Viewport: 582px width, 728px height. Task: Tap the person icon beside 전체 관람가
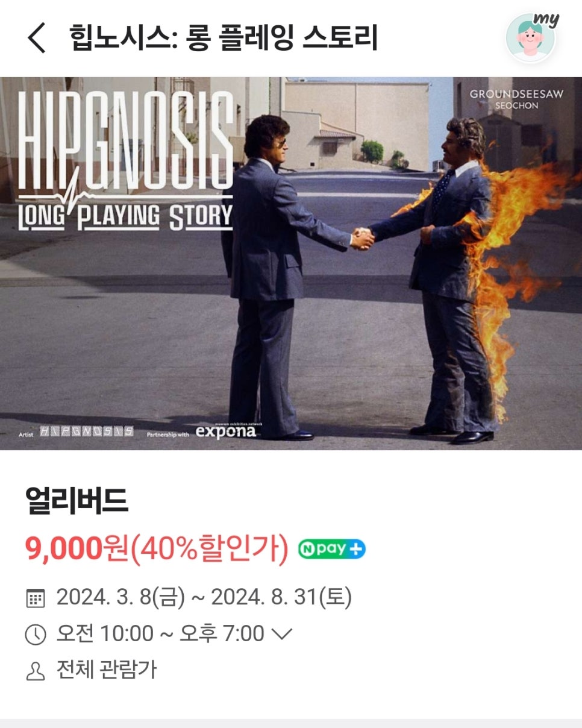[36, 671]
